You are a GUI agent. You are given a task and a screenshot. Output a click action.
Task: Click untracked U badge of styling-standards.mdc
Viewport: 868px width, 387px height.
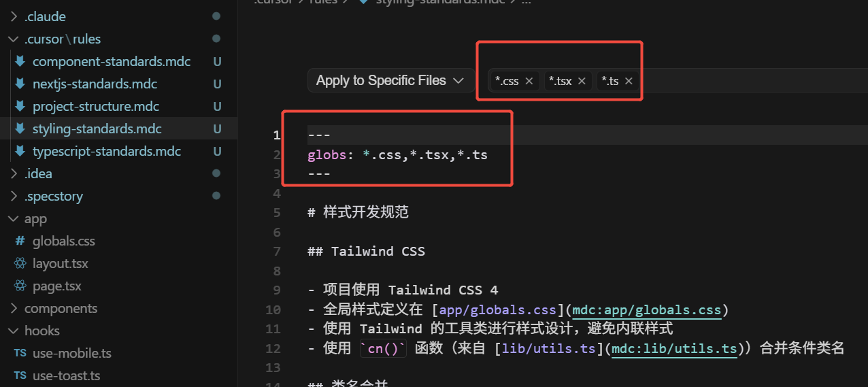218,129
